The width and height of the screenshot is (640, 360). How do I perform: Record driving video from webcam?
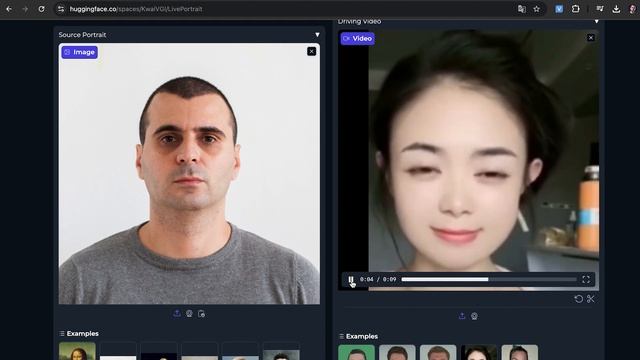pyautogui.click(x=474, y=316)
